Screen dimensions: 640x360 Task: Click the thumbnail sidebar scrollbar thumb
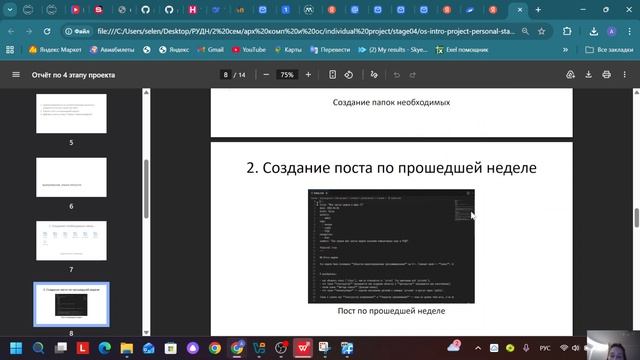(x=146, y=189)
